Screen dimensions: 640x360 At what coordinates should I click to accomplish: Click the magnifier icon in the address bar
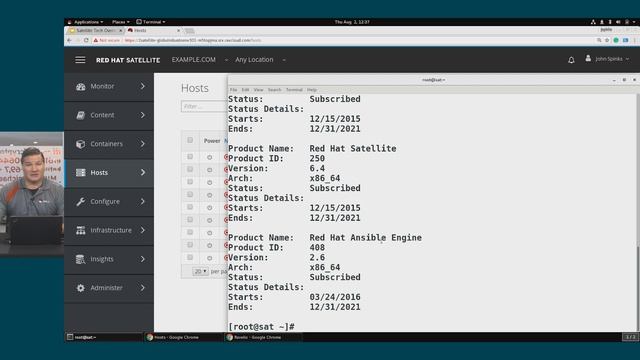[599, 40]
